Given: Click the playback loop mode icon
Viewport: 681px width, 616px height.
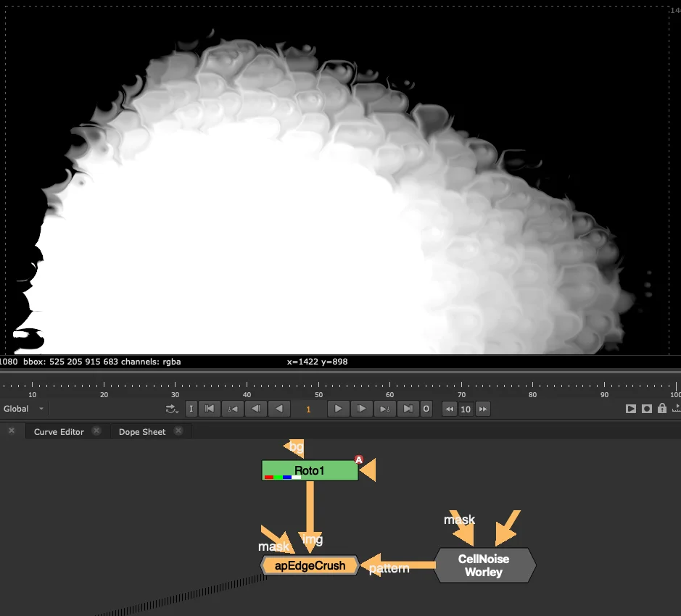Looking at the screenshot, I should [x=171, y=407].
